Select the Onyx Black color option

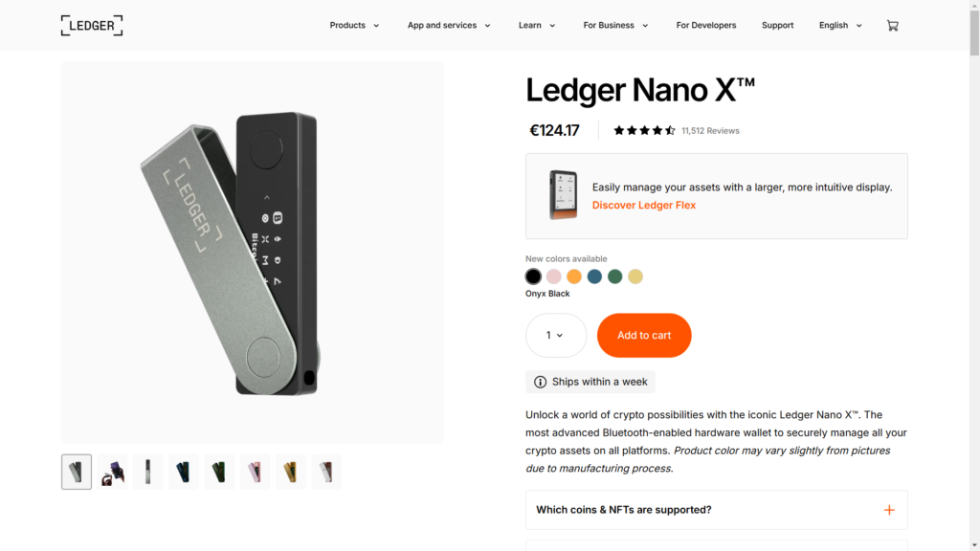coord(533,276)
